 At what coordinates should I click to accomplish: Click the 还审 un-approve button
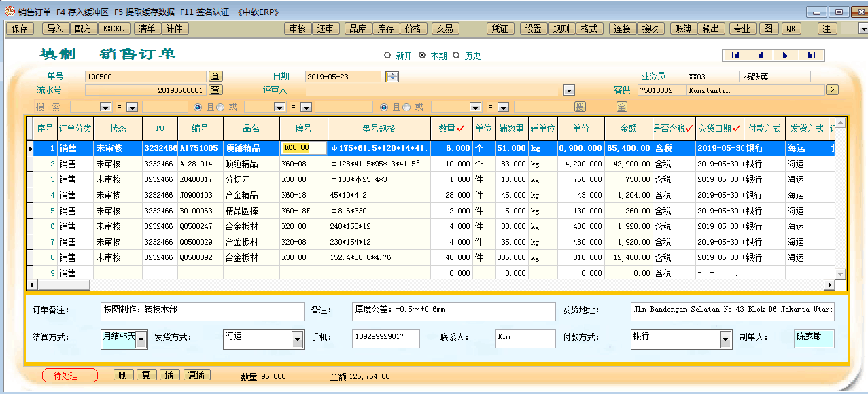[x=325, y=29]
